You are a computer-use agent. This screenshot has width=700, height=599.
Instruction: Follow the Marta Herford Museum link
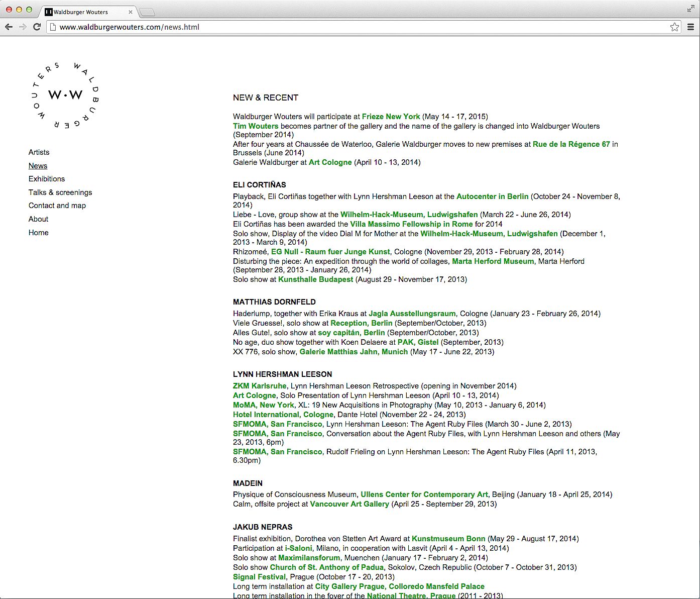pos(493,261)
